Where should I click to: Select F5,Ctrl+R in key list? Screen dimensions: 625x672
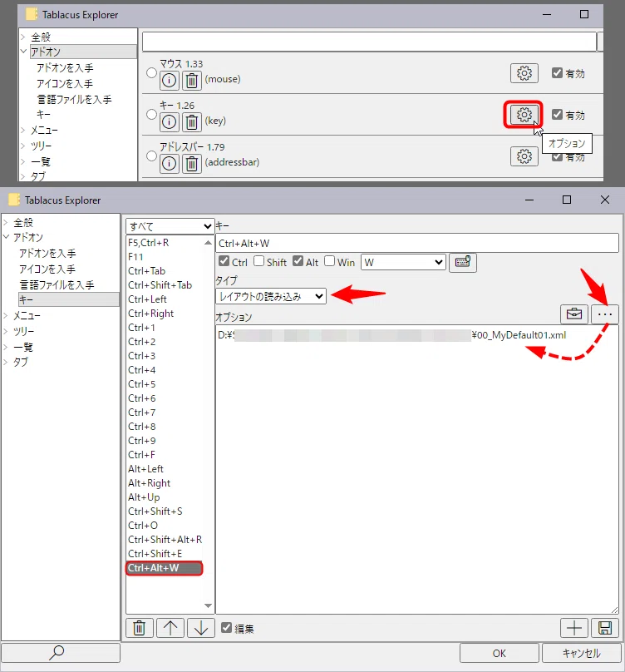coord(165,243)
